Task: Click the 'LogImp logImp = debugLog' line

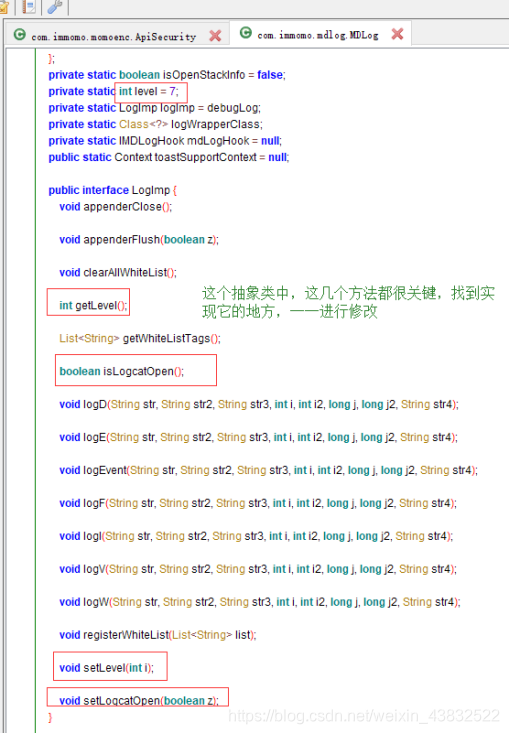Action: (x=155, y=108)
